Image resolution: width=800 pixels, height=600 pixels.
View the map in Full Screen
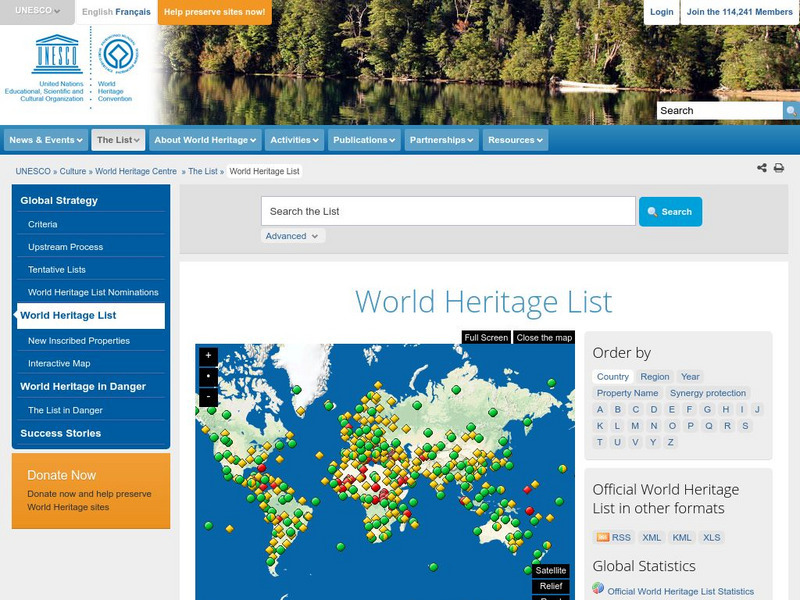(484, 338)
